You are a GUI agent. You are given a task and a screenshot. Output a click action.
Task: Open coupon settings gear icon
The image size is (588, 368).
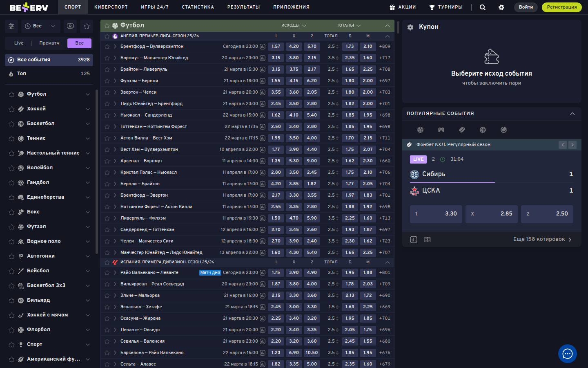click(410, 27)
